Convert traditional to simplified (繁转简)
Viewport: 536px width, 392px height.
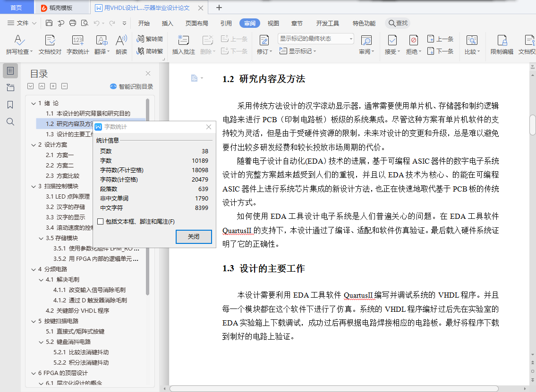[x=150, y=39]
